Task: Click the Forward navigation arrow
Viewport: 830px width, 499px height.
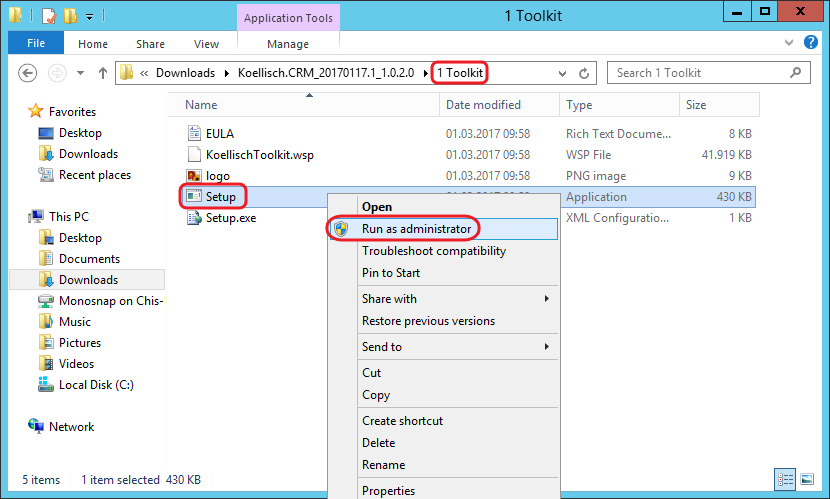Action: [x=57, y=72]
